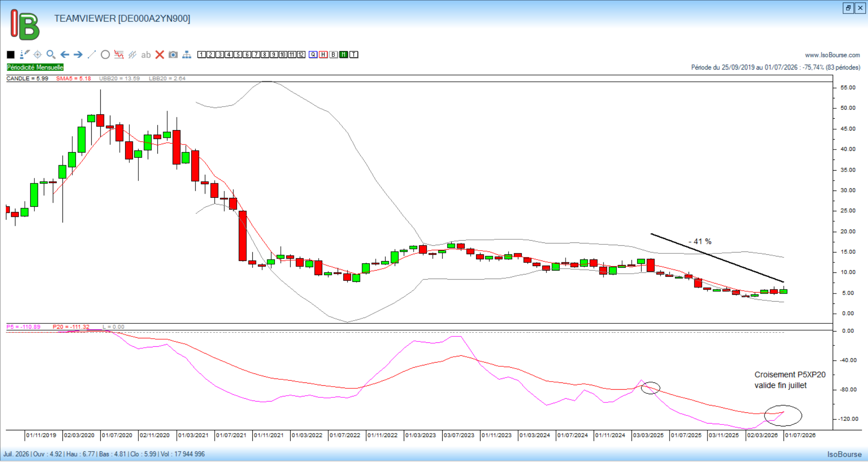This screenshot has width=868, height=462.
Task: Click the 'UBB20 = 13.59' legend
Action: [119, 79]
